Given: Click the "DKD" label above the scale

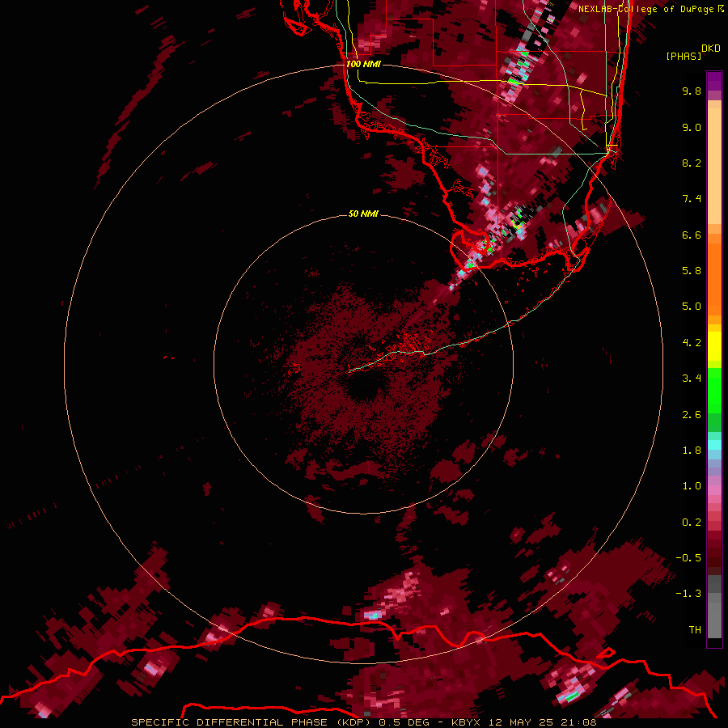Looking at the screenshot, I should point(711,49).
